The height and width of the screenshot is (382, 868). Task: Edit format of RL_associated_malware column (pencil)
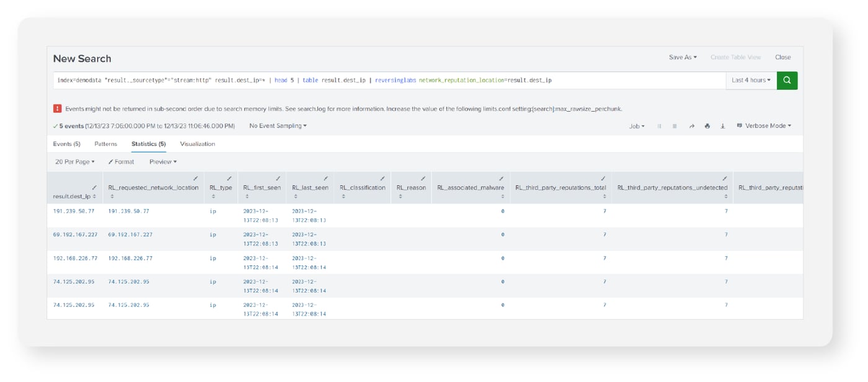[501, 179]
